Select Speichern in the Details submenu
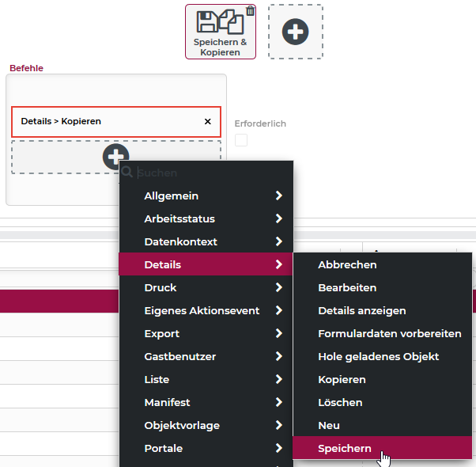 tap(345, 448)
